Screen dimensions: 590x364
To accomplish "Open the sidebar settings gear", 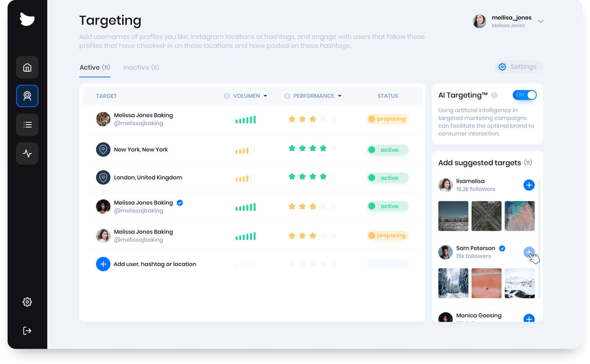I will point(27,302).
